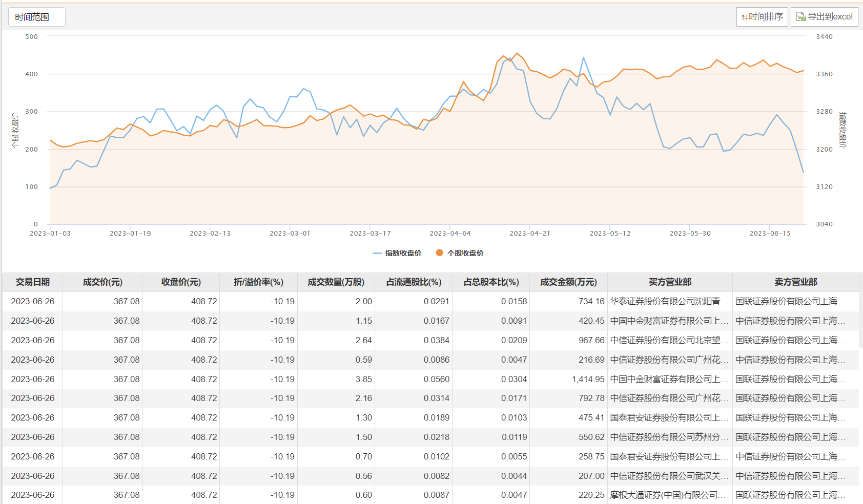Click the Excel file icon for export
This screenshot has width=863, height=504.
(x=800, y=17)
